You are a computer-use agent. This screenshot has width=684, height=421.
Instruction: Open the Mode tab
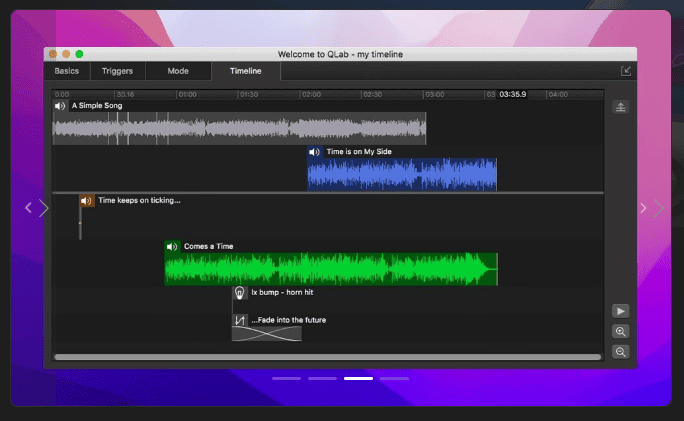(x=178, y=71)
